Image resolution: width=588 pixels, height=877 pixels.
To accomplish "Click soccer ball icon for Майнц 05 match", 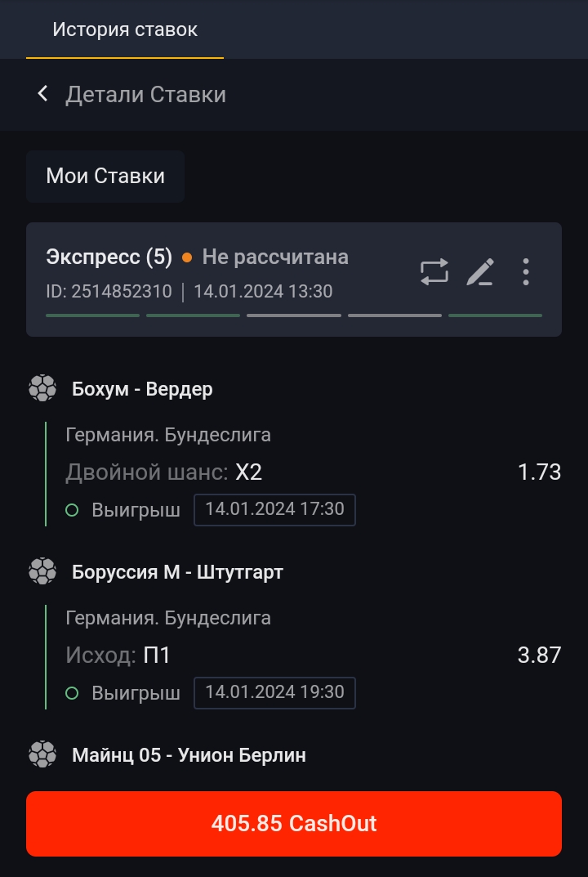I will 42,754.
